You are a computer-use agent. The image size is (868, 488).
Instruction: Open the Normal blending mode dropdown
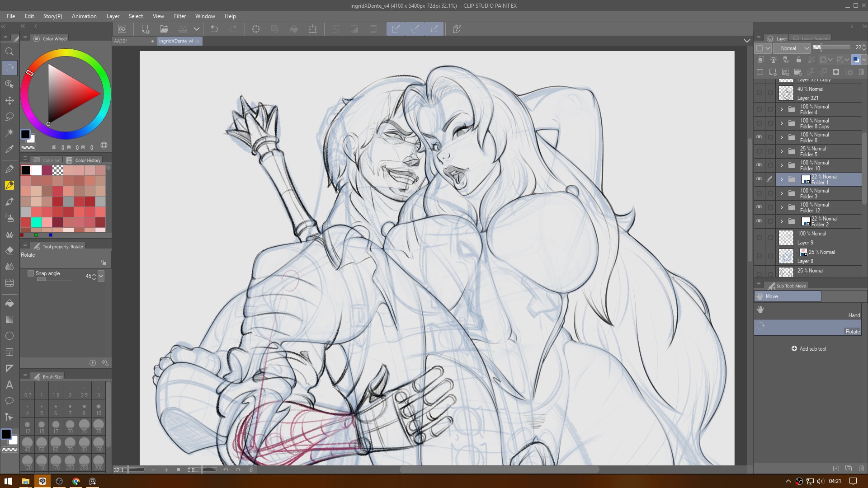click(792, 48)
